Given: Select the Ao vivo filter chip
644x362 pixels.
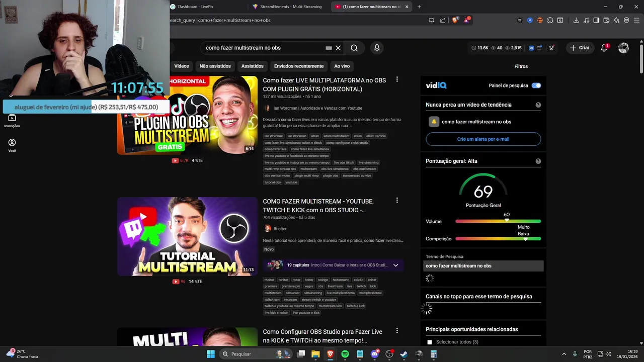Looking at the screenshot, I should tap(342, 66).
